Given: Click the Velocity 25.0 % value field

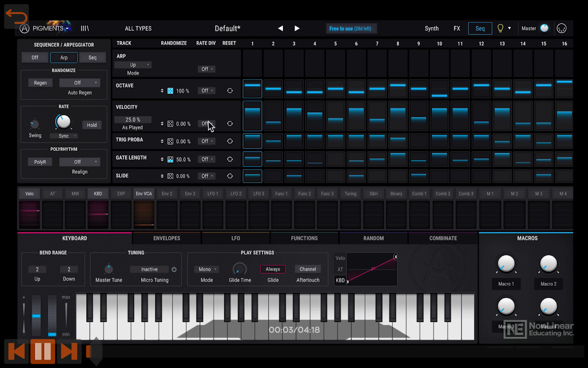Looking at the screenshot, I should [x=133, y=120].
